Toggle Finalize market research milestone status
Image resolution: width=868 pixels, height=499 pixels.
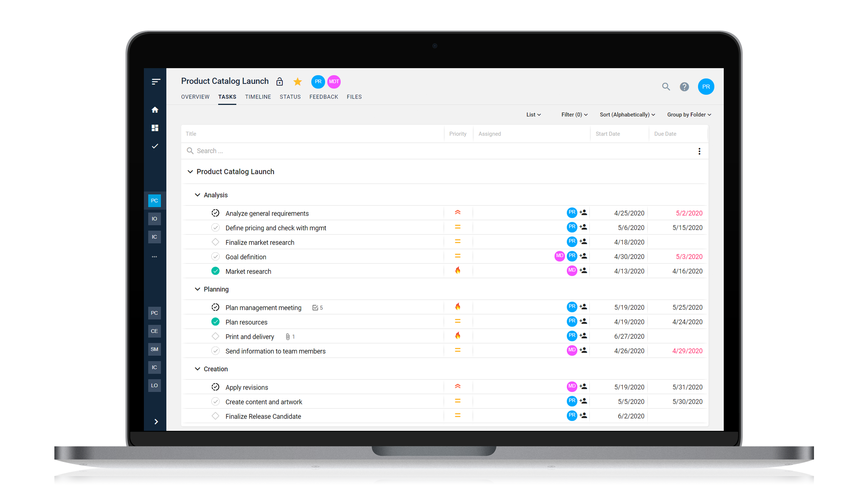click(215, 242)
